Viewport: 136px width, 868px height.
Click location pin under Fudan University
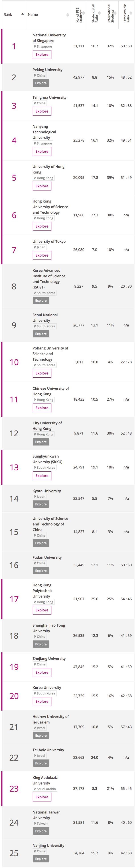coord(35,563)
